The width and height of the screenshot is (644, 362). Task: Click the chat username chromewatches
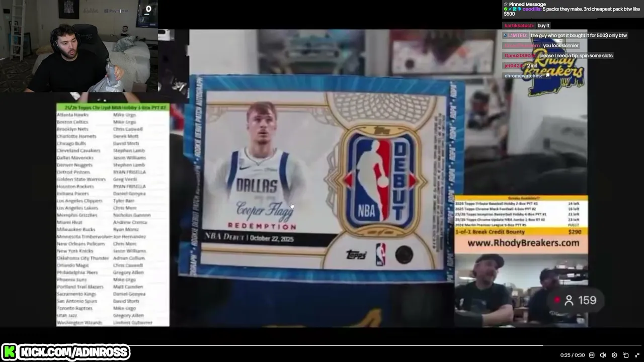point(523,76)
